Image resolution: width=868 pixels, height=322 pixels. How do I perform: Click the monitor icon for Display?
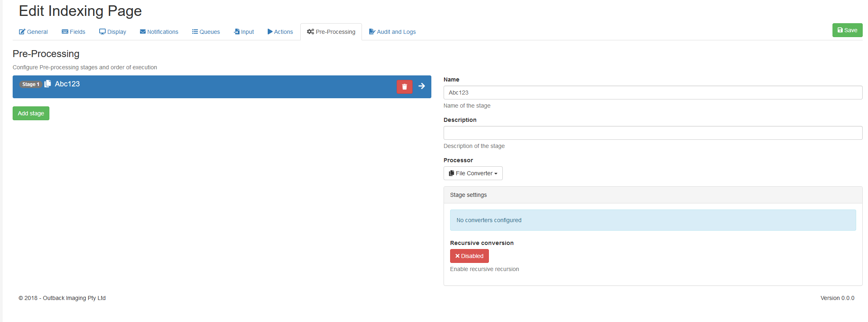[102, 32]
